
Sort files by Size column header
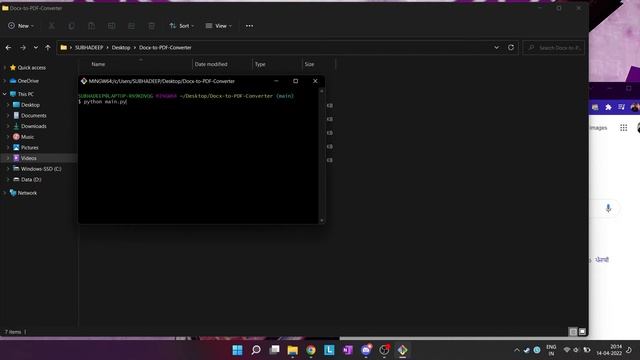pyautogui.click(x=309, y=64)
